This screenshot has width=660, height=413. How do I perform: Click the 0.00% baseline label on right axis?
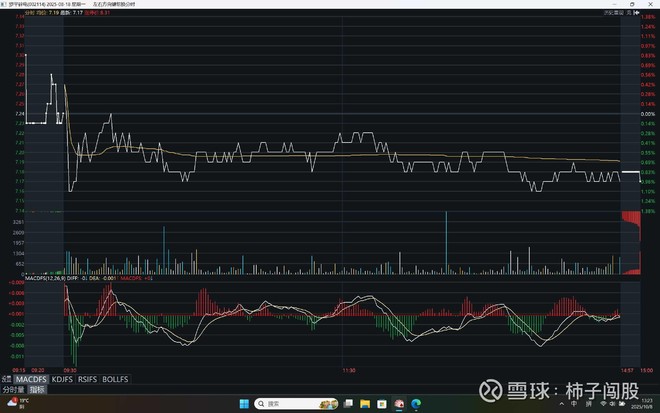648,114
